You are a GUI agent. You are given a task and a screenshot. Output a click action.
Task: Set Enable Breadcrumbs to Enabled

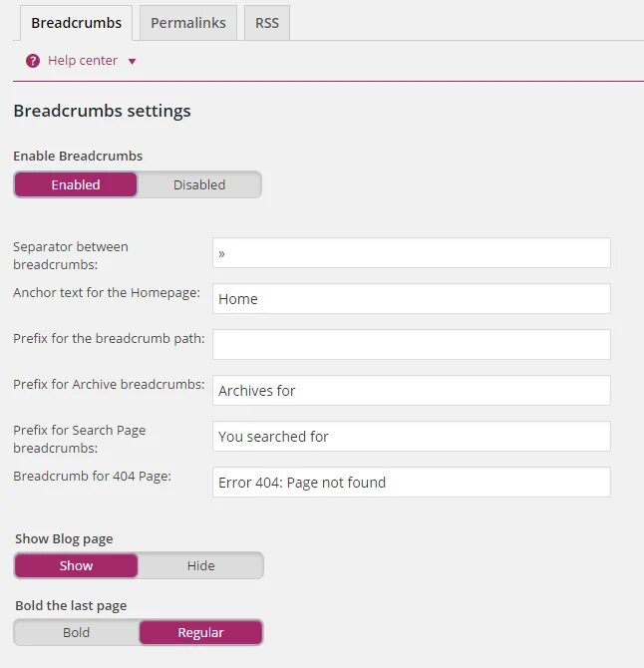tap(76, 184)
